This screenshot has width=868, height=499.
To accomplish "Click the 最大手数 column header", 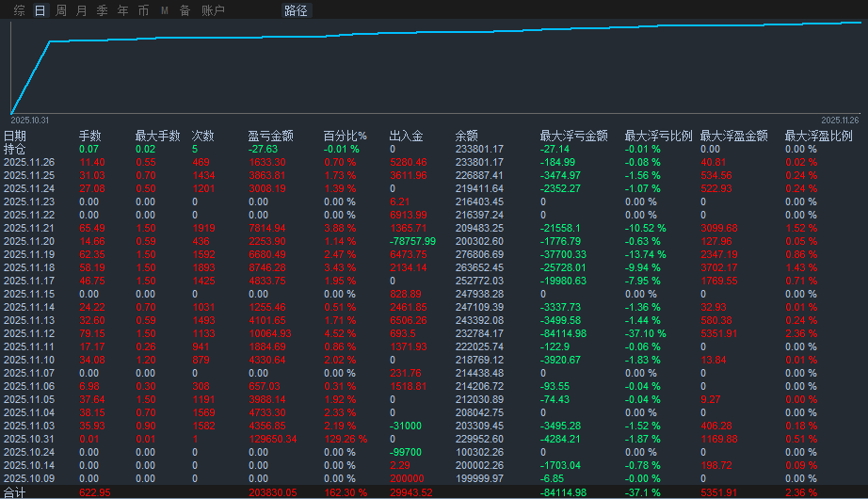I will (x=158, y=136).
